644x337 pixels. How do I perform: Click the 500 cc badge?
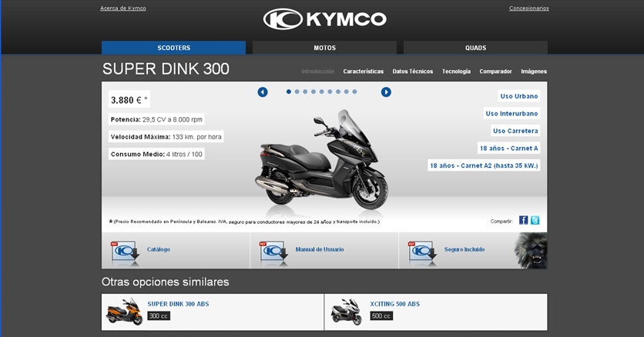point(381,315)
